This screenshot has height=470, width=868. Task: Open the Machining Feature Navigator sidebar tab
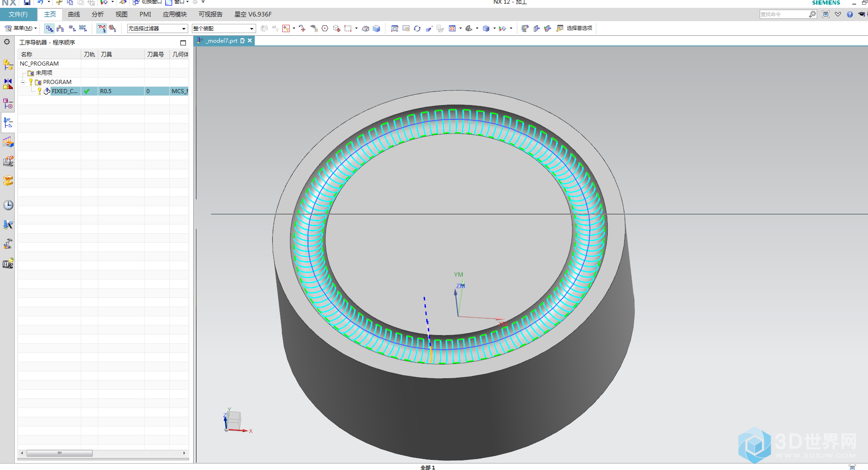[8, 142]
